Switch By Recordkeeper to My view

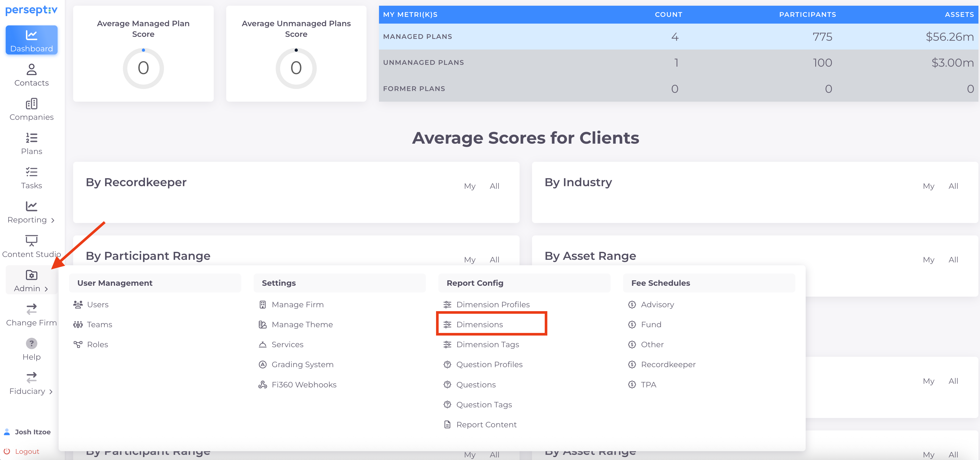pos(470,186)
